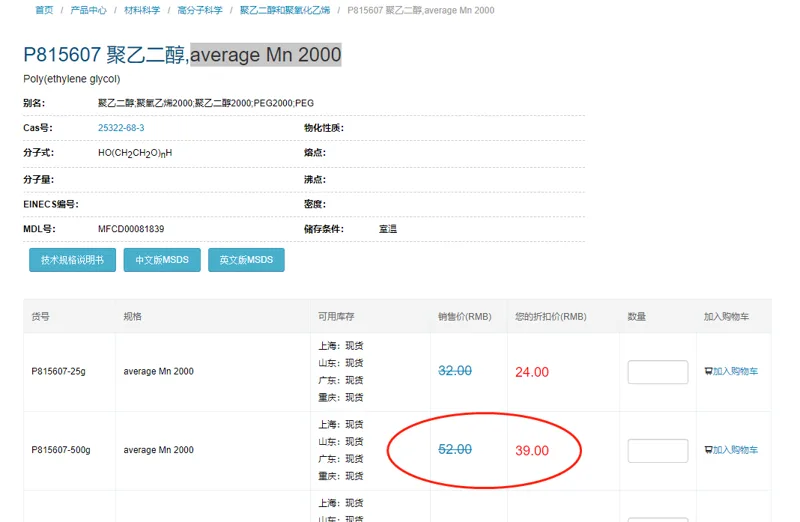Click quantity field for P815607-25g
Image resolution: width=800 pixels, height=522 pixels.
(x=658, y=372)
